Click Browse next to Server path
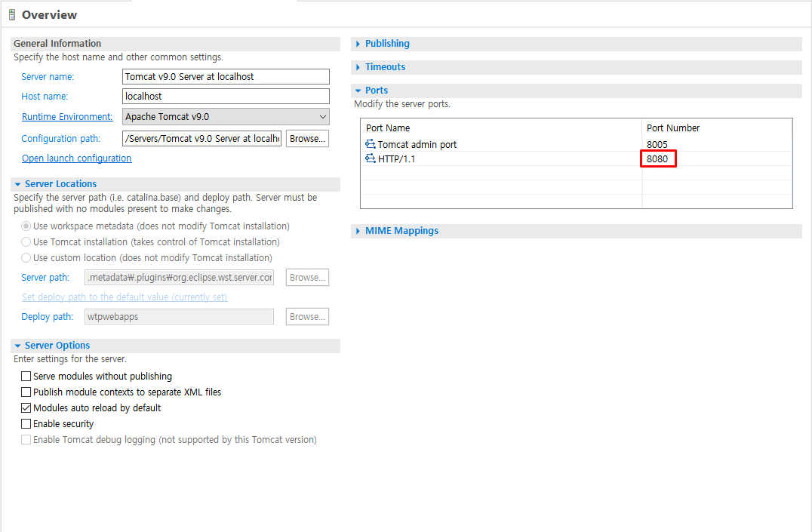The image size is (812, 532). (307, 278)
